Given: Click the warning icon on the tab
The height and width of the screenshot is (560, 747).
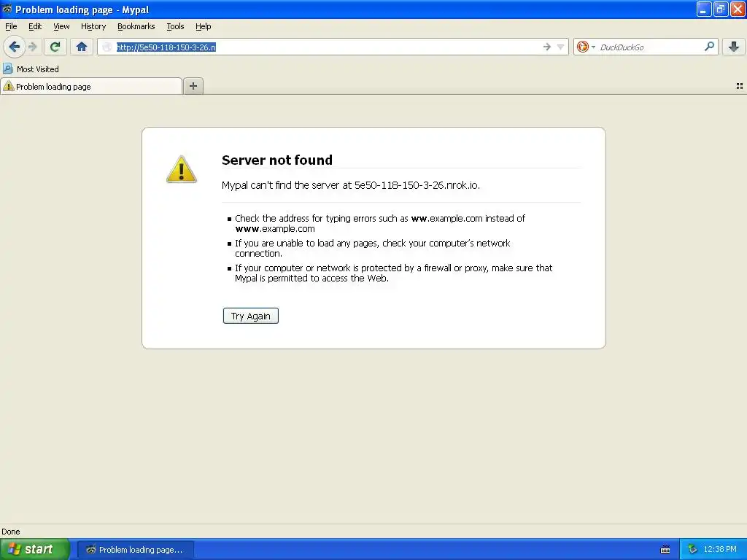Looking at the screenshot, I should (8, 86).
